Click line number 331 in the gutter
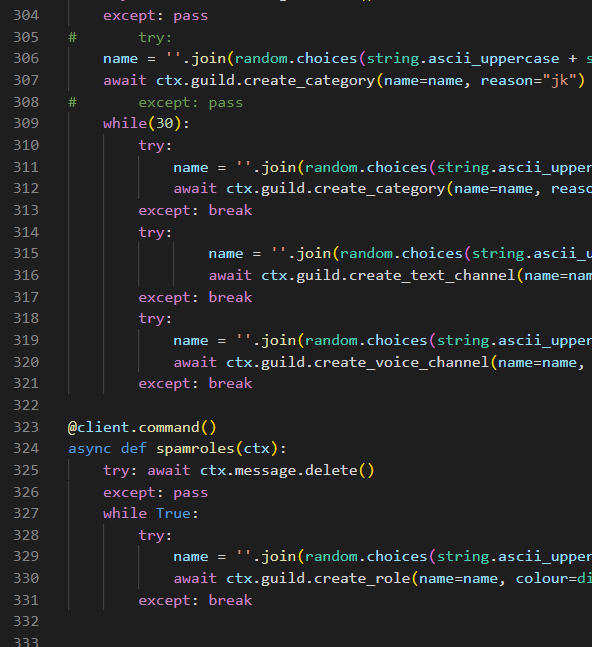 (26, 600)
